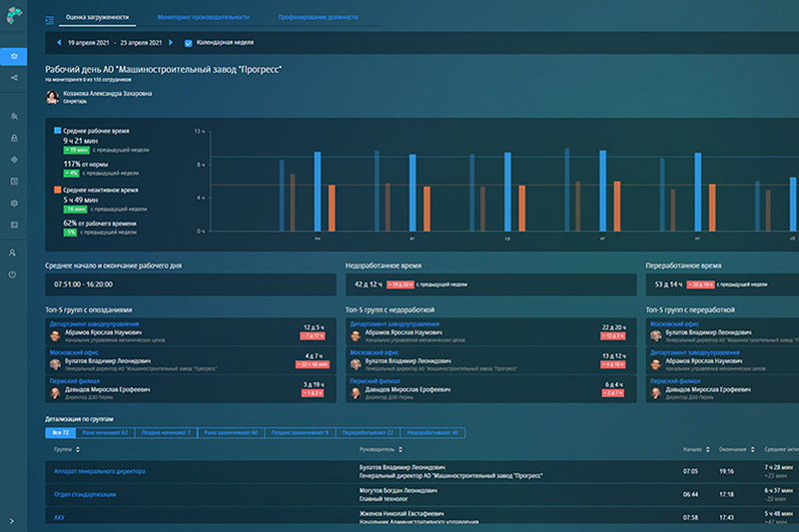
Task: Click the red '+19 д' badge under 'Недоработанное время'
Action: [400, 284]
